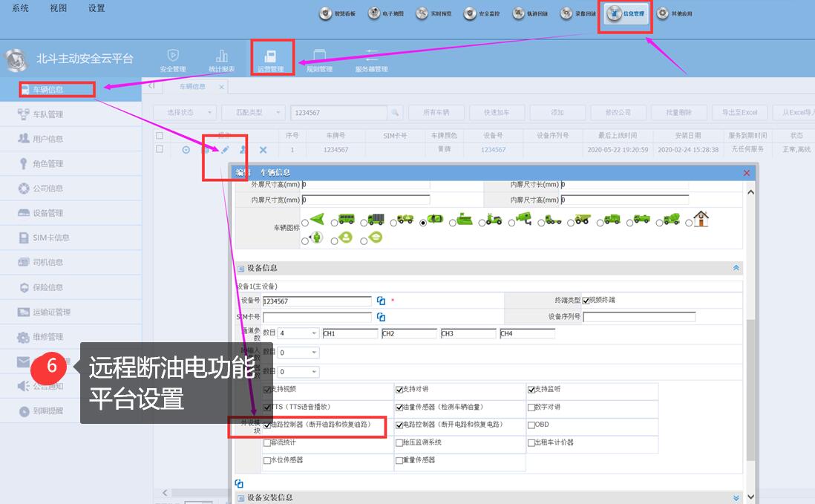
Task: Click the search magnifier next to 1234567
Action: [x=395, y=112]
